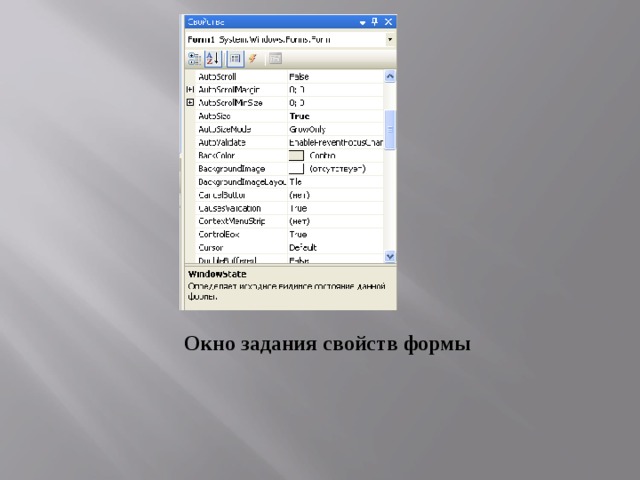
Task: Expand the AutoScrollMargin property
Action: point(190,89)
